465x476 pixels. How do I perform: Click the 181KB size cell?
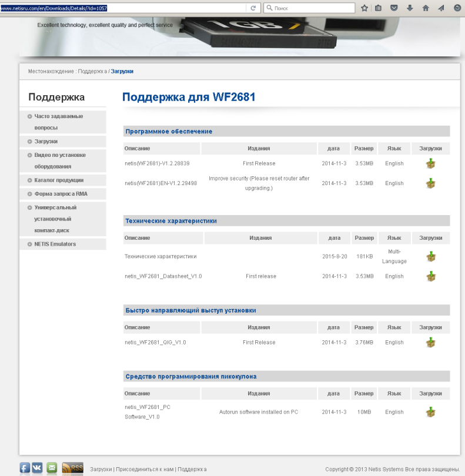click(x=364, y=257)
